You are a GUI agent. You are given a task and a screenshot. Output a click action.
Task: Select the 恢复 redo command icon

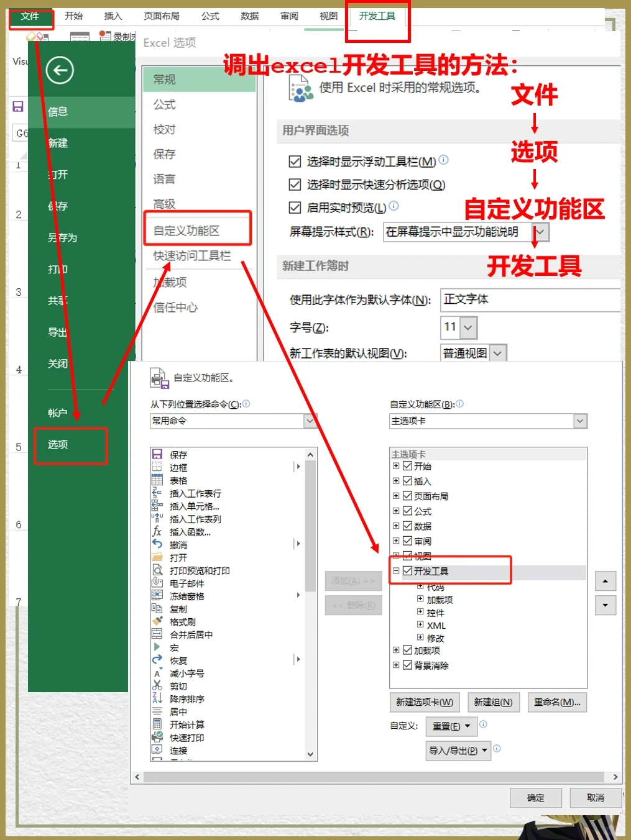pyautogui.click(x=157, y=660)
